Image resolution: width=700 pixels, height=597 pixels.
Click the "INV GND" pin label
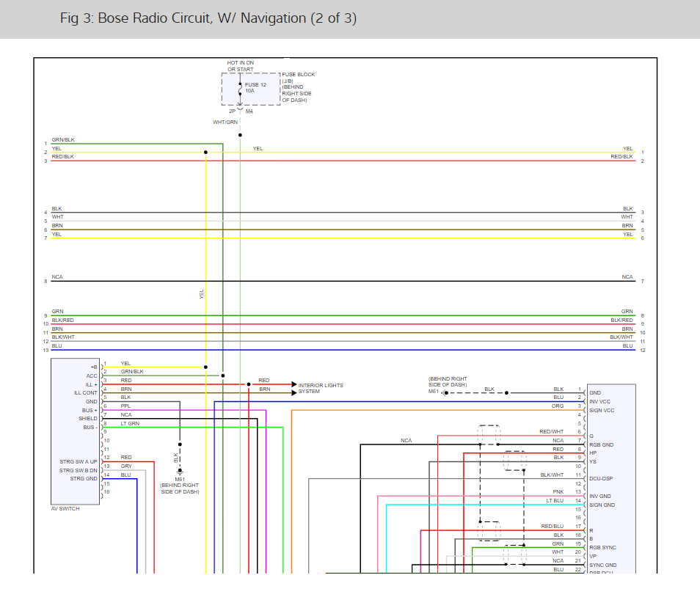coord(600,497)
